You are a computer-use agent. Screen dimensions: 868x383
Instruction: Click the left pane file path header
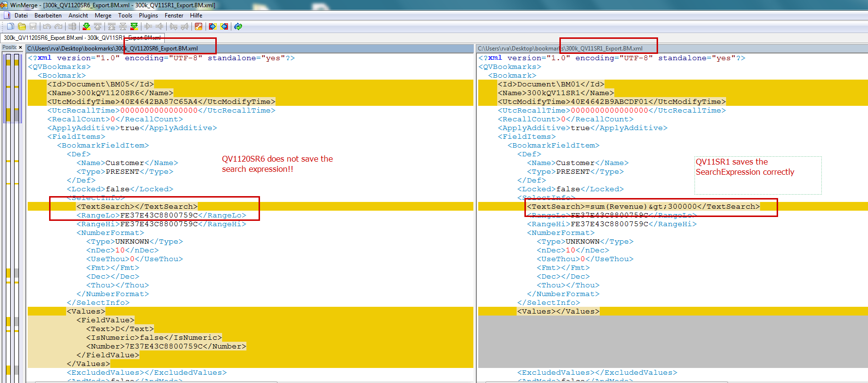[x=250, y=49]
